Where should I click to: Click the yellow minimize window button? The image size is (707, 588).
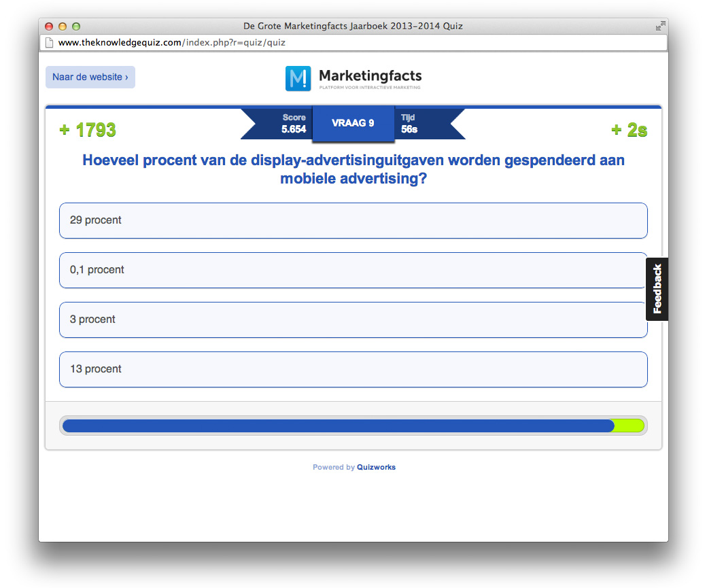click(x=63, y=27)
